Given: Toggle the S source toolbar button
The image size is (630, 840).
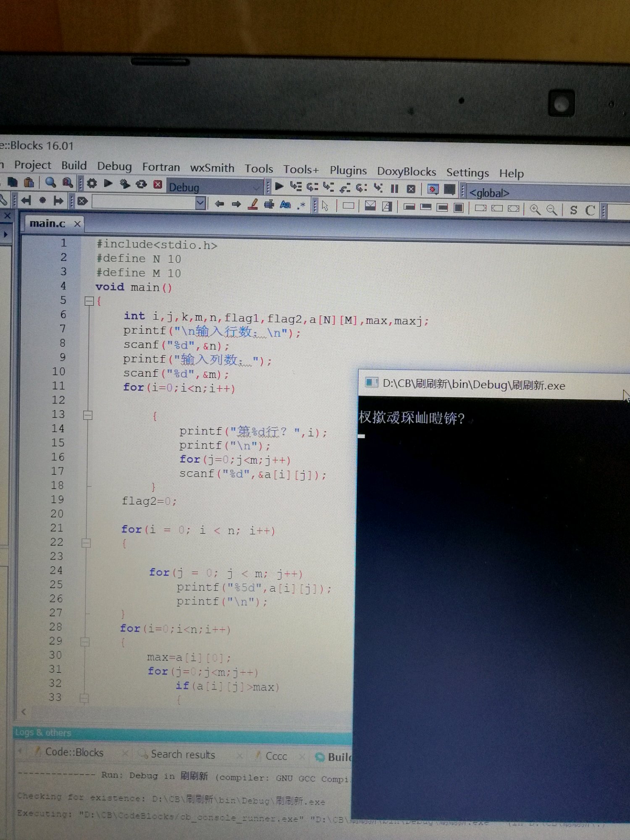Looking at the screenshot, I should pos(573,210).
